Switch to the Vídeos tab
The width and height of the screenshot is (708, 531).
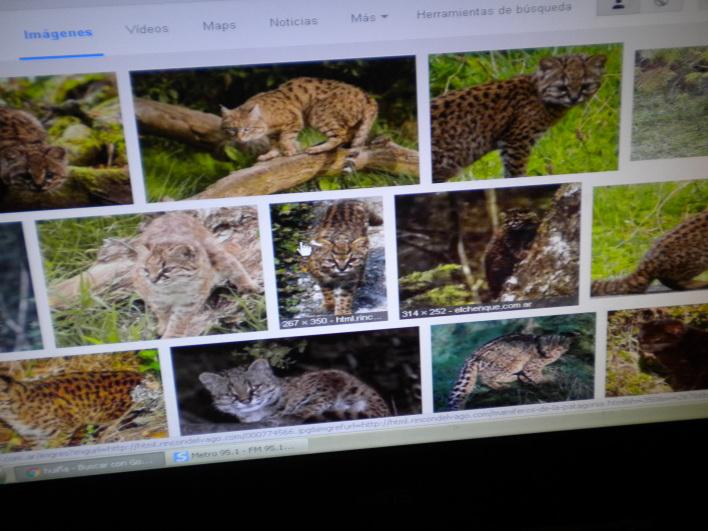pyautogui.click(x=147, y=29)
